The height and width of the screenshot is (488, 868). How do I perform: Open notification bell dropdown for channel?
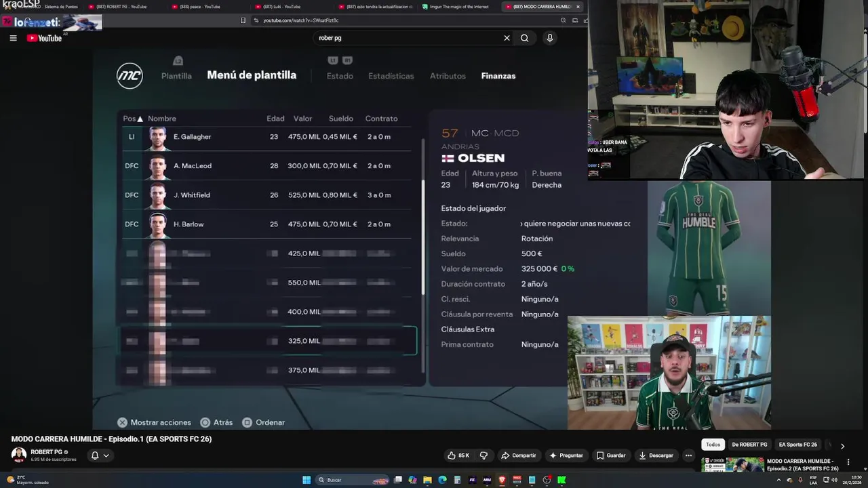tap(100, 455)
